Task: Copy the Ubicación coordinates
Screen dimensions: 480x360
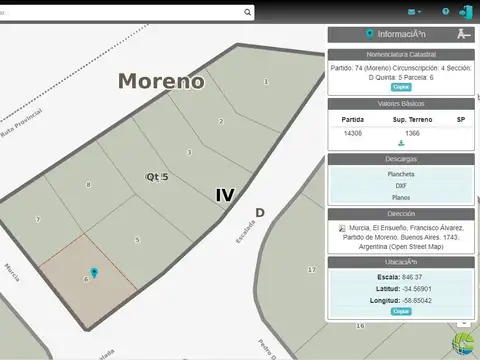Action: pos(401,311)
